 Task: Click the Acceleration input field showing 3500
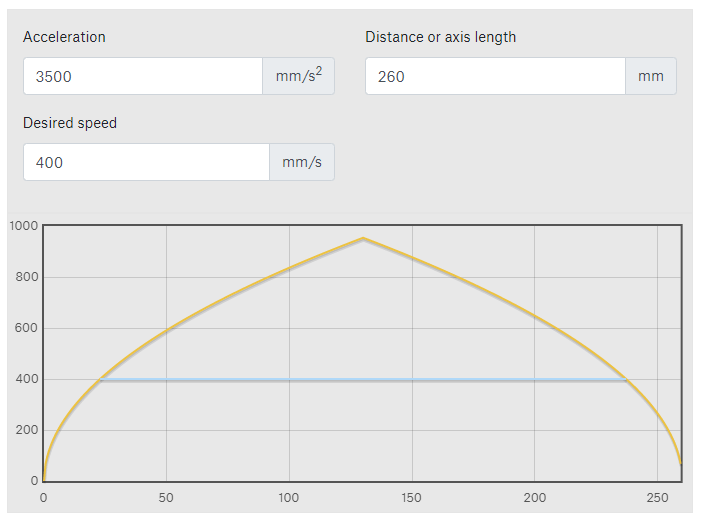pos(143,76)
